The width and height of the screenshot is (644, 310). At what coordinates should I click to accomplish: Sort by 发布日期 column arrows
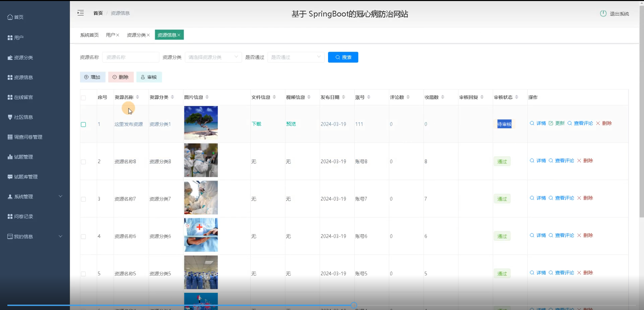tap(343, 97)
